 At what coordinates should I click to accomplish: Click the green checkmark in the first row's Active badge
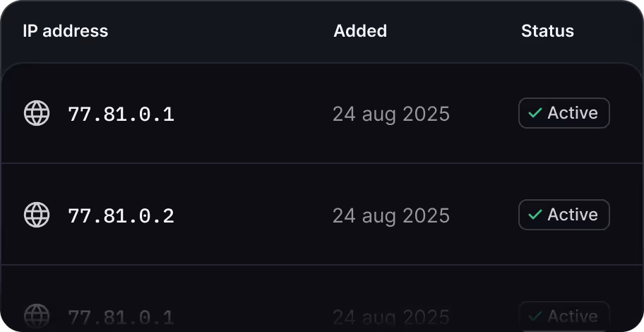coord(535,113)
